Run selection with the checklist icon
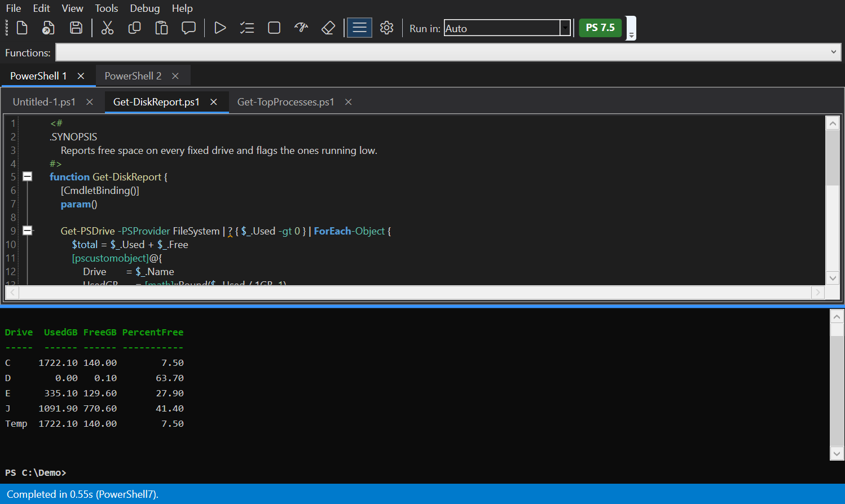The height and width of the screenshot is (504, 845). tap(247, 28)
